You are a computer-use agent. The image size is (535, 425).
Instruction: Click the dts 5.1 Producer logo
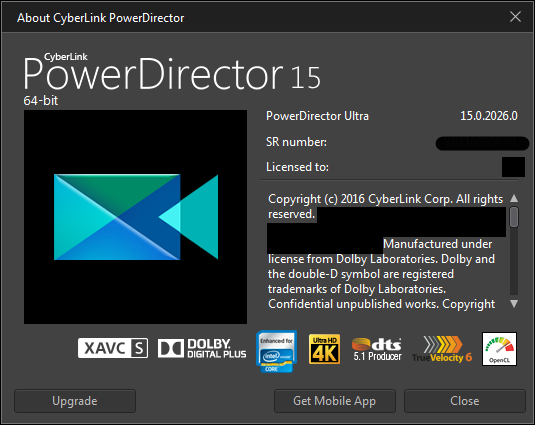point(377,349)
